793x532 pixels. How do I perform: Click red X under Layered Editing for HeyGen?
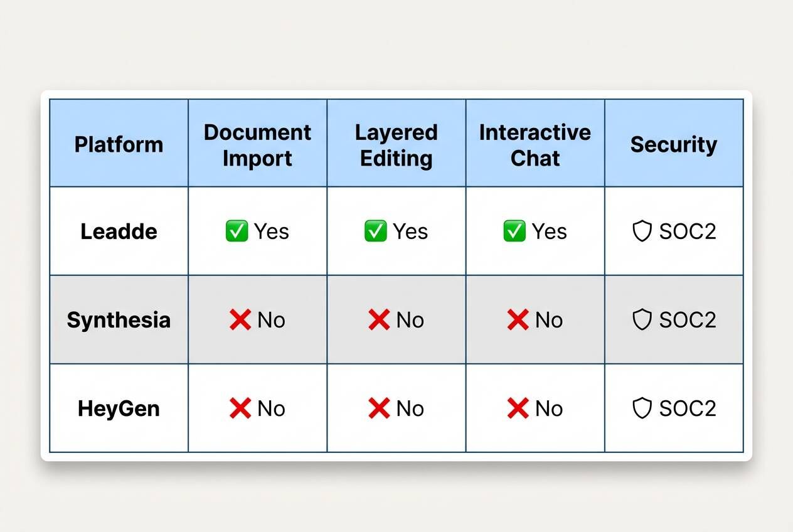[x=379, y=408]
